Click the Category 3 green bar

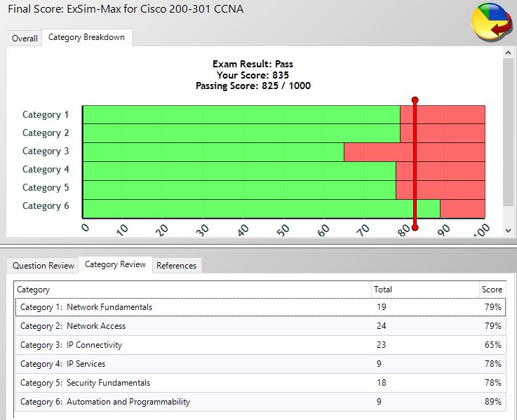tap(213, 152)
